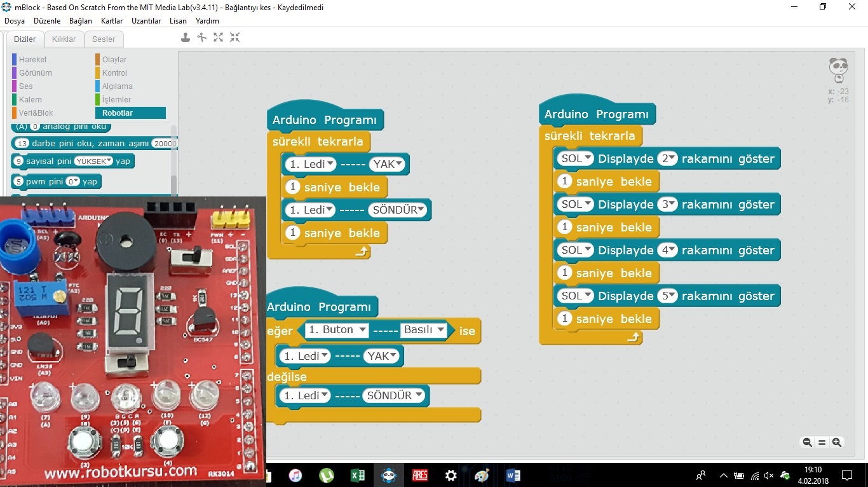
Task: Click the Hareket category blue swatch
Action: tap(14, 60)
